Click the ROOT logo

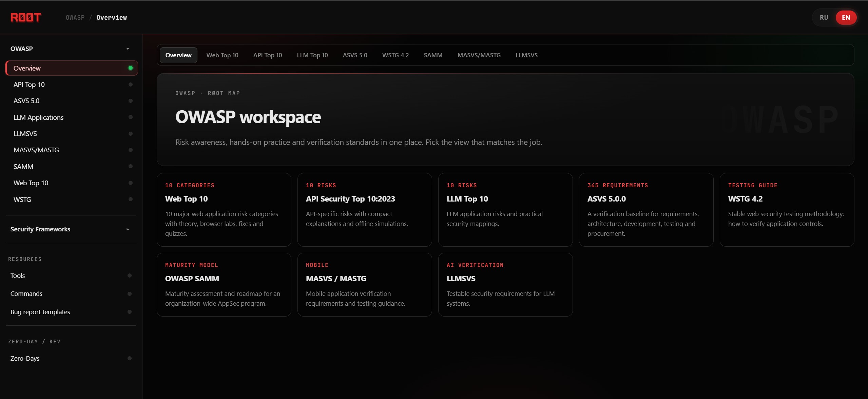pos(26,17)
